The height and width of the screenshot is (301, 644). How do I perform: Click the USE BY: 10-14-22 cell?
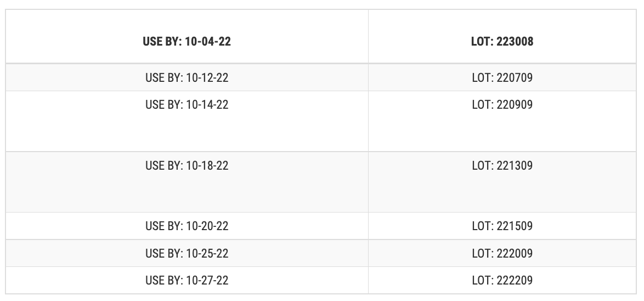(x=187, y=121)
